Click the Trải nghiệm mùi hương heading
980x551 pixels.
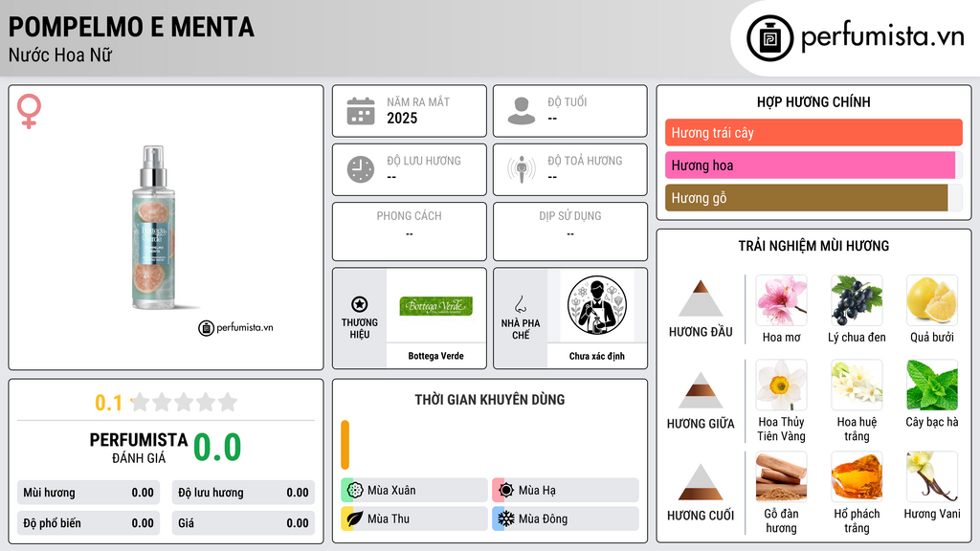pyautogui.click(x=813, y=246)
